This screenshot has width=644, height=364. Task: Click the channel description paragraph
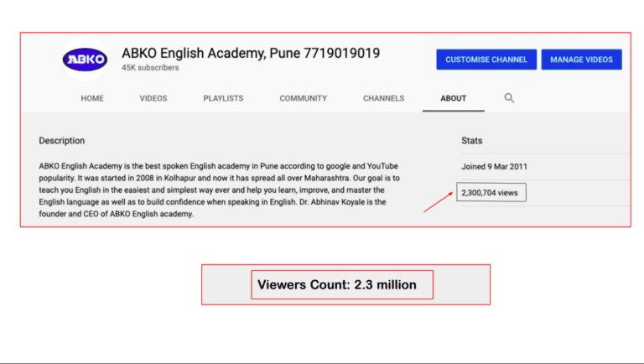(220, 190)
